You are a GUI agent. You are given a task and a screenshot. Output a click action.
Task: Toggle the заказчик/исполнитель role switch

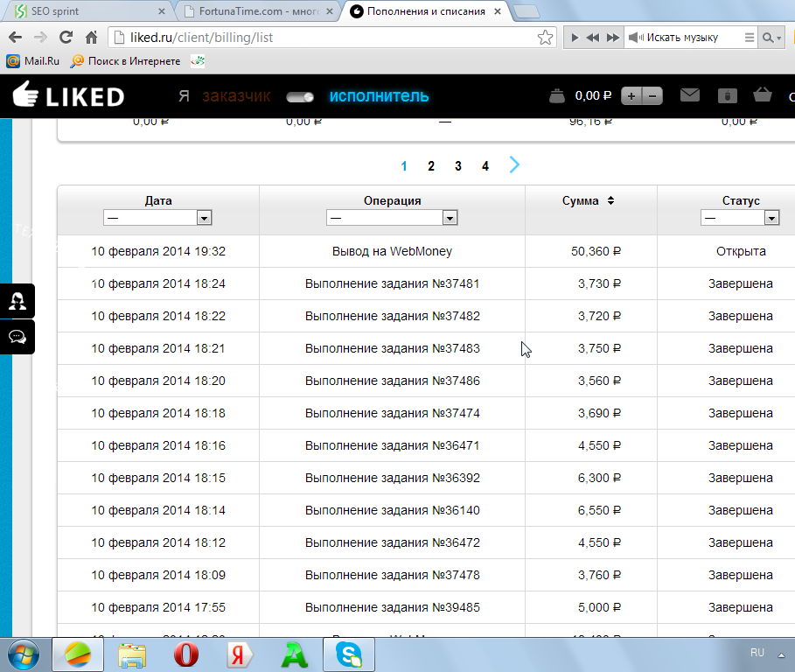pyautogui.click(x=300, y=97)
